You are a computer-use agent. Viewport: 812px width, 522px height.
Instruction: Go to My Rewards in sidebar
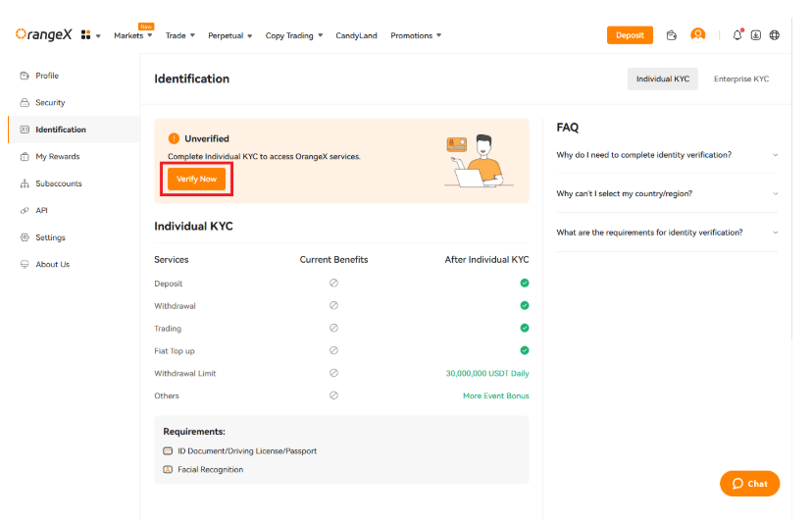coord(57,157)
